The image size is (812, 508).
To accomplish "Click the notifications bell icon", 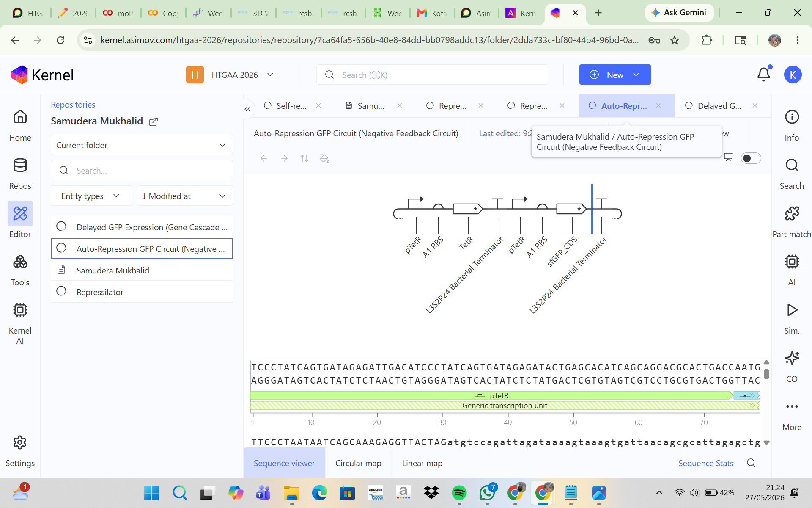I will 763,75.
